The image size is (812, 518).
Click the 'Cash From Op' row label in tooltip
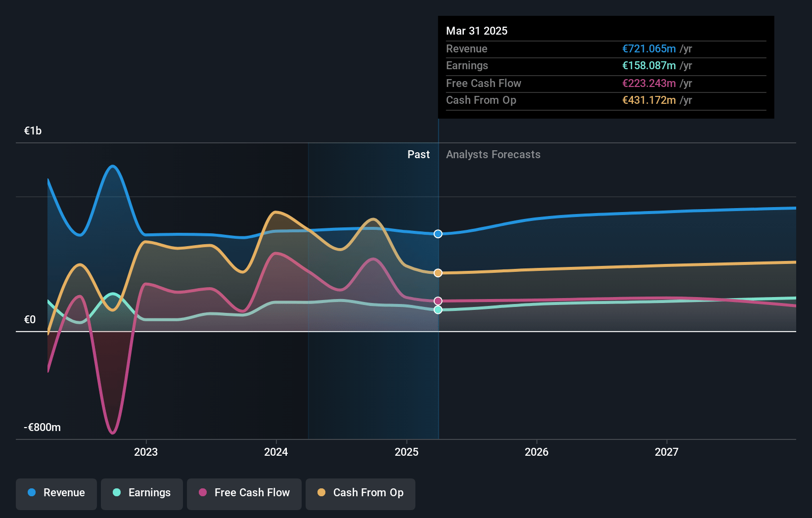coord(481,100)
